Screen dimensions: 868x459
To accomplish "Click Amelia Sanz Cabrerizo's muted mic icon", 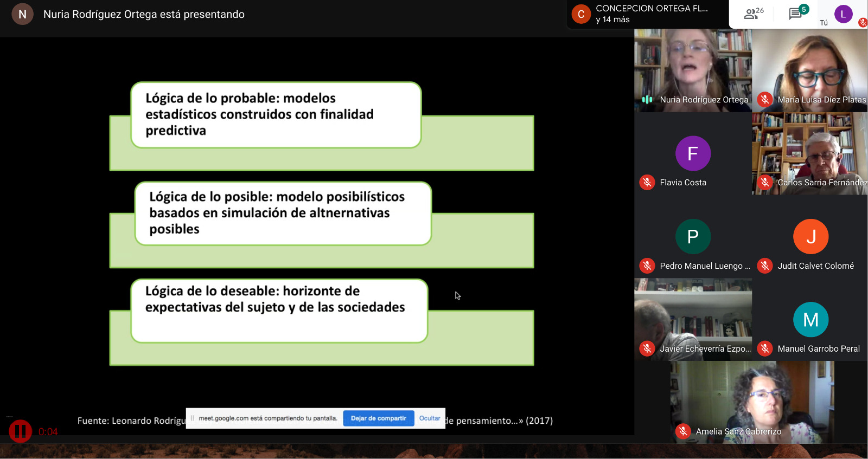I will point(683,431).
